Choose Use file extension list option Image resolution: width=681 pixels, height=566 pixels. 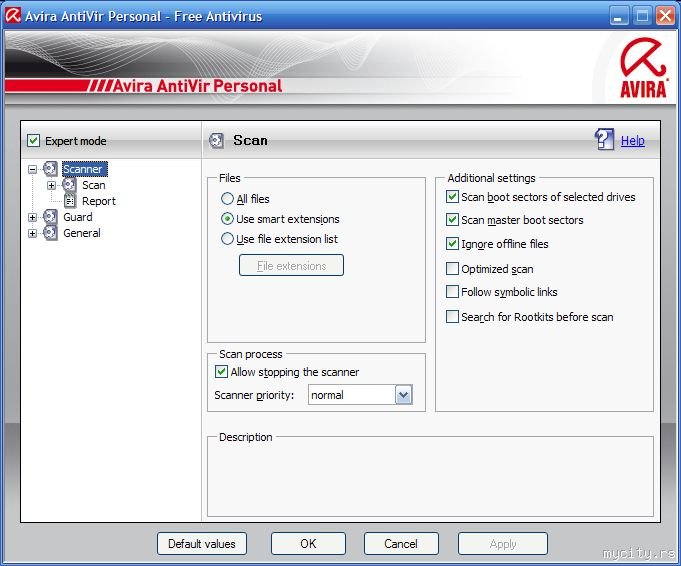click(x=227, y=238)
